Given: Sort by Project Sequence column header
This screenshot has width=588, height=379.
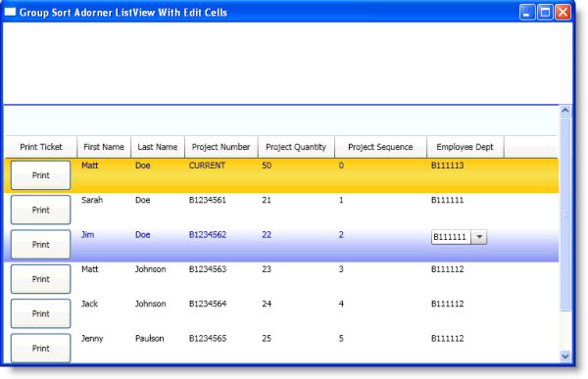Looking at the screenshot, I should [x=380, y=147].
